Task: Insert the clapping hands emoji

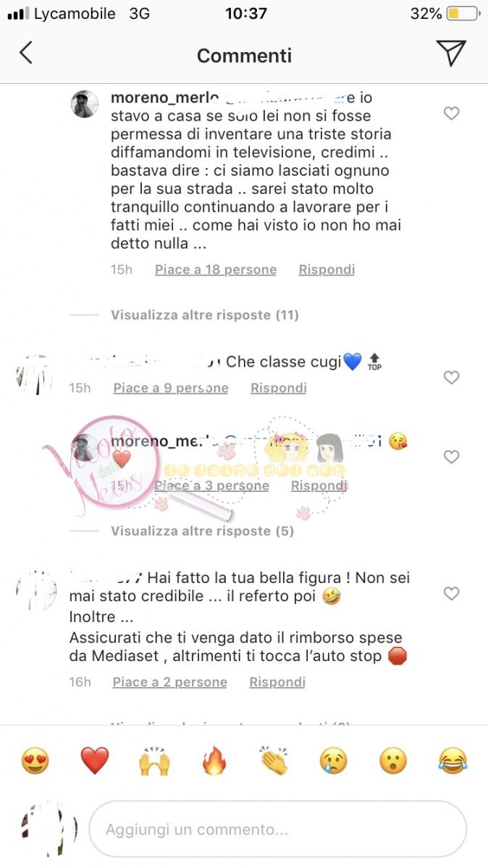Action: click(x=274, y=761)
